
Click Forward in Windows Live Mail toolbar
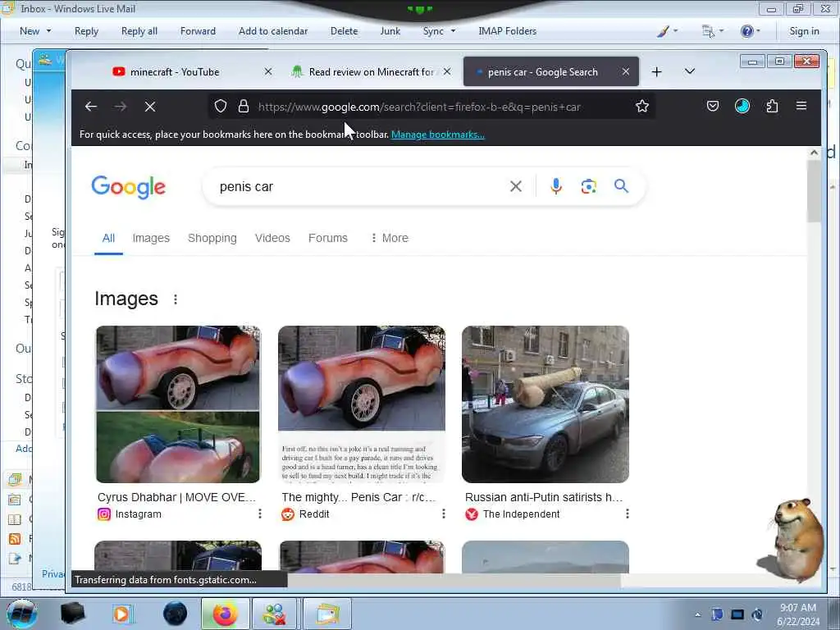point(198,31)
